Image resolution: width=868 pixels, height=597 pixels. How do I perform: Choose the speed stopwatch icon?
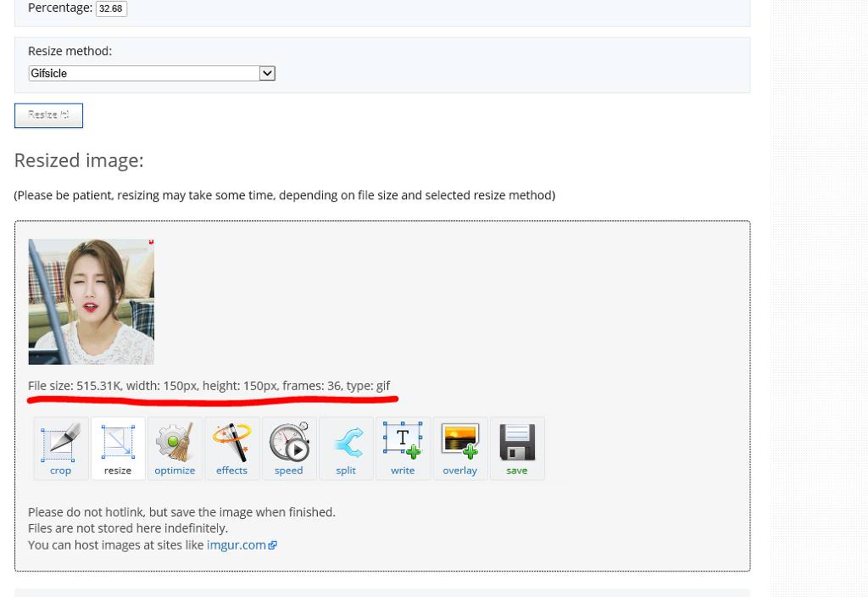pyautogui.click(x=289, y=448)
